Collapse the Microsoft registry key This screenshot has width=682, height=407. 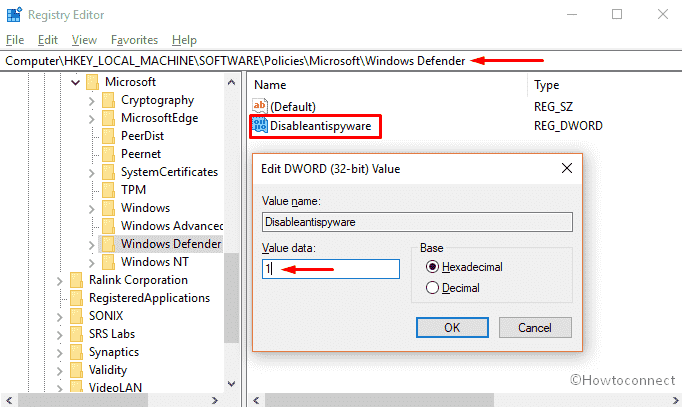click(76, 82)
